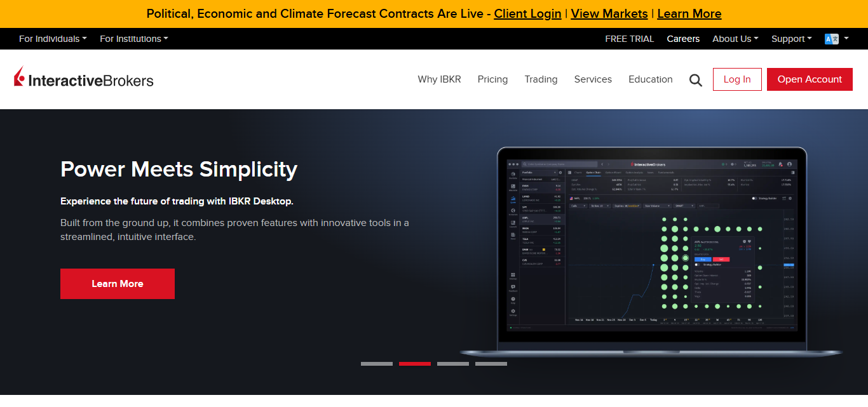The height and width of the screenshot is (407, 868).
Task: Select the fourth carousel slide indicator
Action: point(491,364)
